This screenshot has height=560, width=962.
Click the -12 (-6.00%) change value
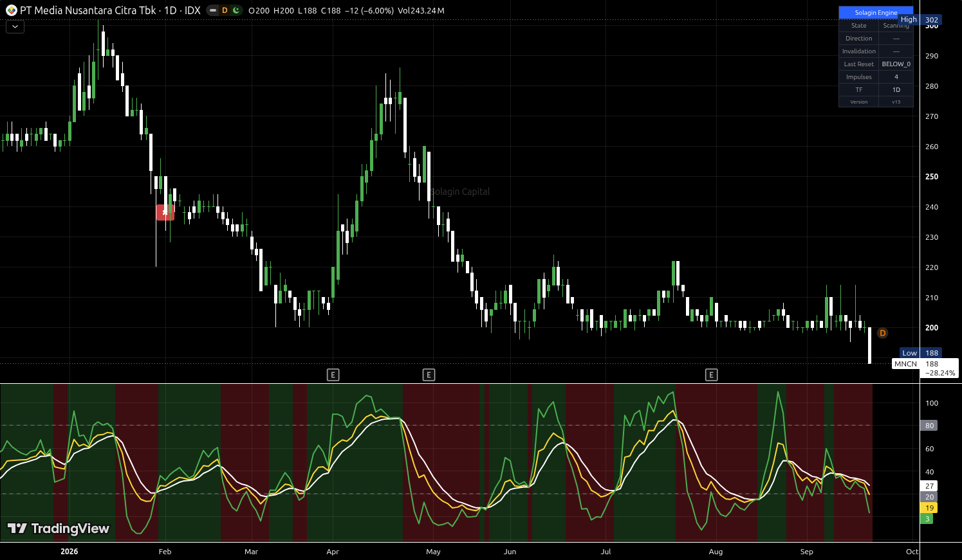(369, 11)
